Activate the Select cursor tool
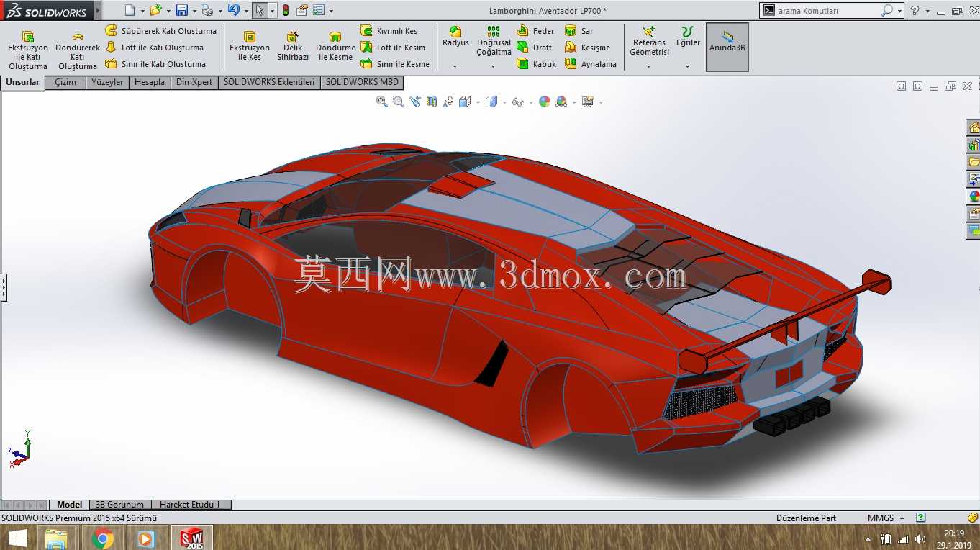Screen dimensions: 980x550 [x=259, y=10]
